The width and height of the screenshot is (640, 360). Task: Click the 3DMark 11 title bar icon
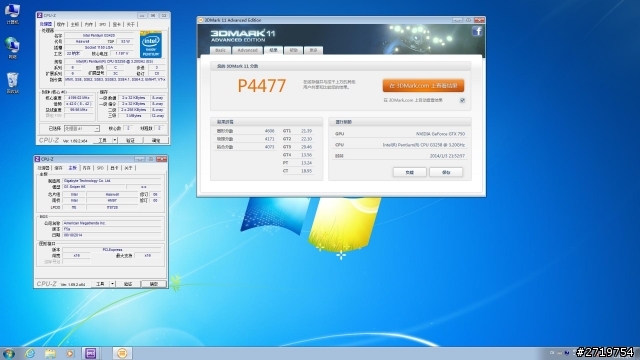coord(200,20)
